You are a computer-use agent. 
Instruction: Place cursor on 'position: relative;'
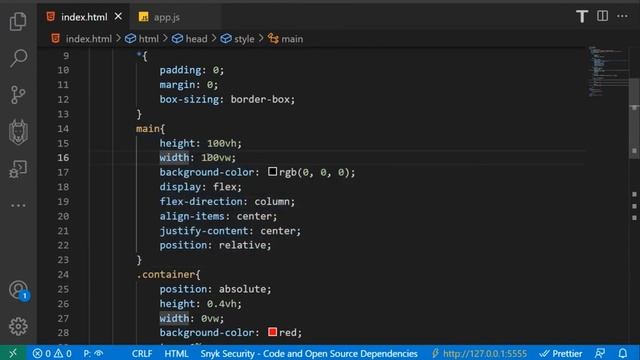pyautogui.click(x=215, y=245)
